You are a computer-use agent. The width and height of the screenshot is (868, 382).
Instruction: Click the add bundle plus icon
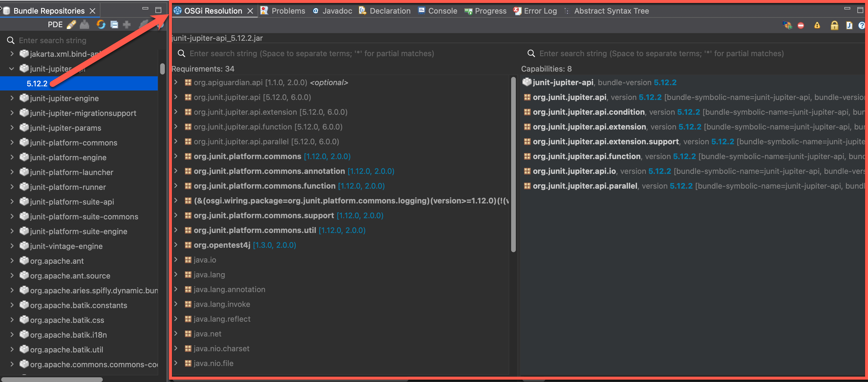point(126,25)
